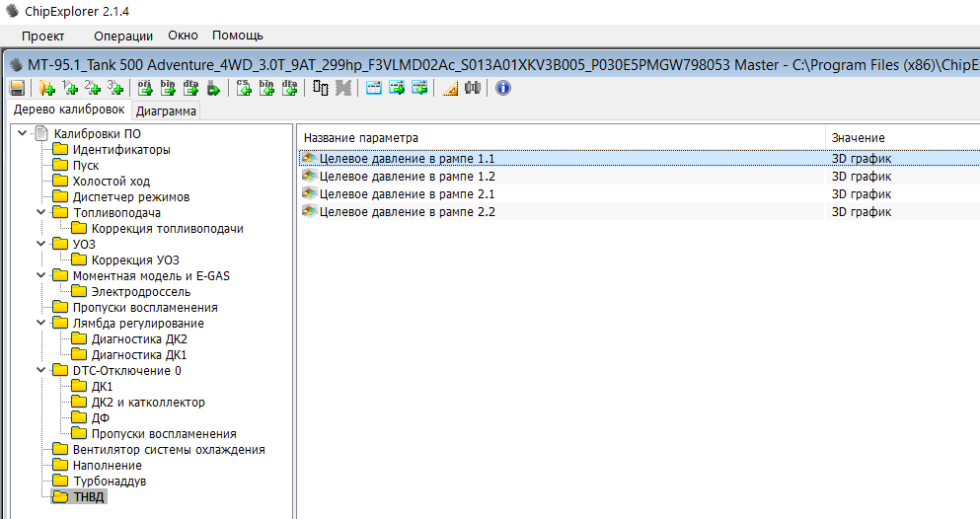This screenshot has width=980, height=519.
Task: Click the 'dta' export toolbar icon
Action: tap(190, 88)
